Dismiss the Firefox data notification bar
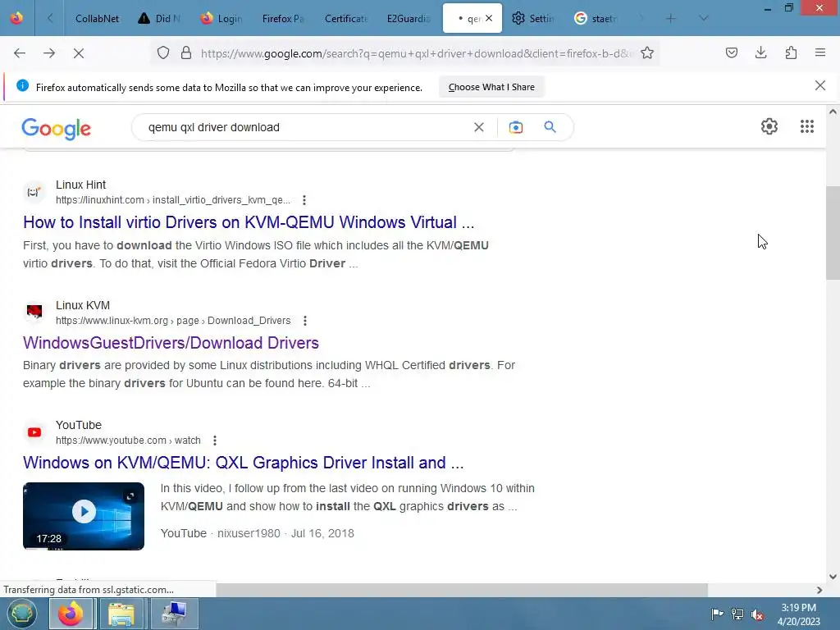 coord(819,85)
